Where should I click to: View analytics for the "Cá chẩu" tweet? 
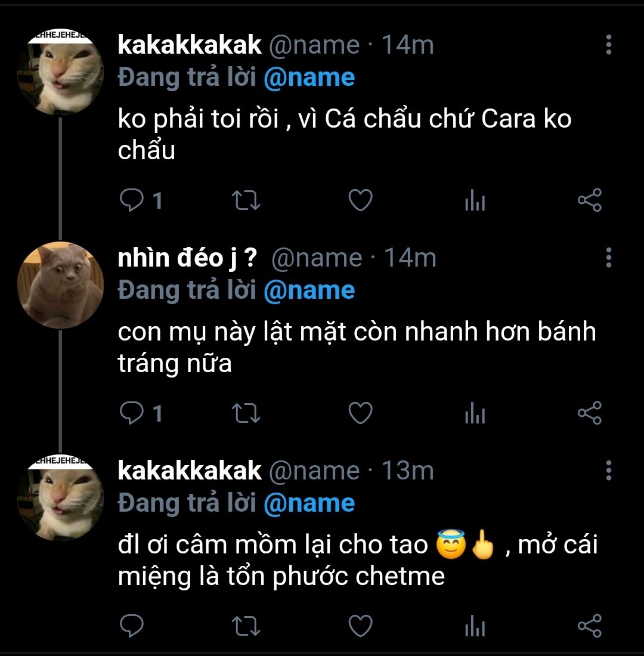475,202
